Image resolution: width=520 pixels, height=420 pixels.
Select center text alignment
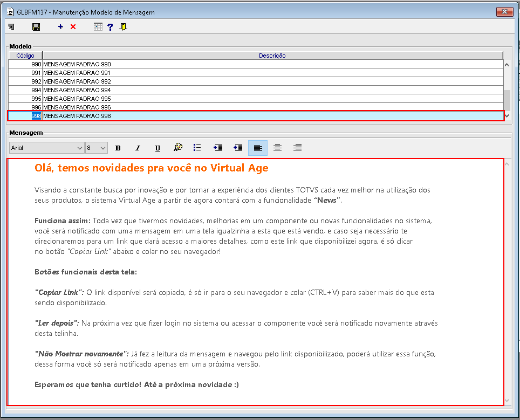tap(278, 148)
